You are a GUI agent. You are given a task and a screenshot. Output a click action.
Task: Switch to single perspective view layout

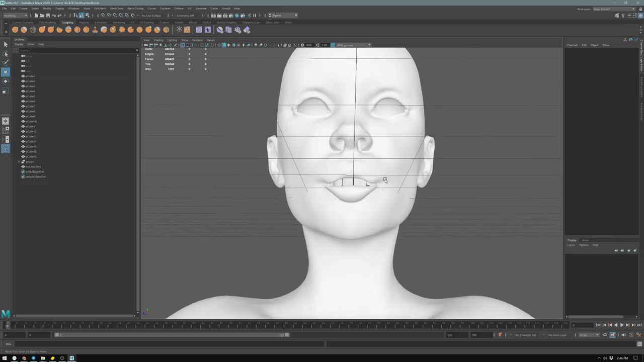pyautogui.click(x=6, y=121)
